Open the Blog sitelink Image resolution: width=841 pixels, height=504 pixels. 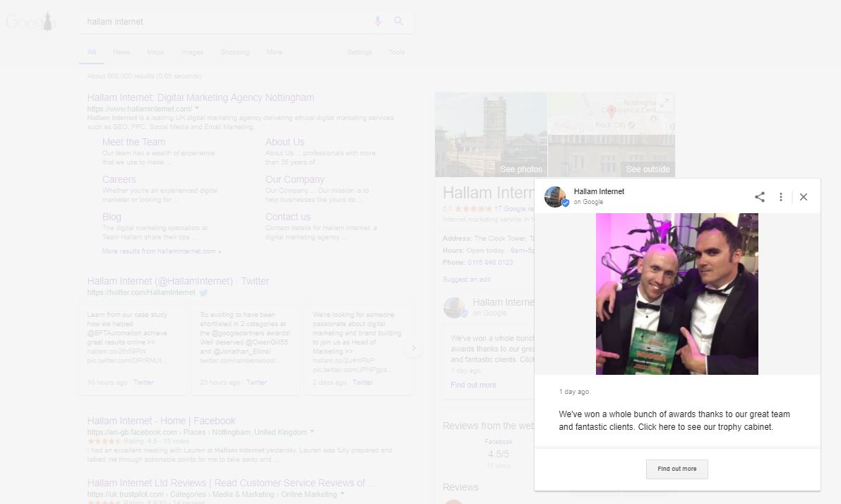click(x=112, y=217)
